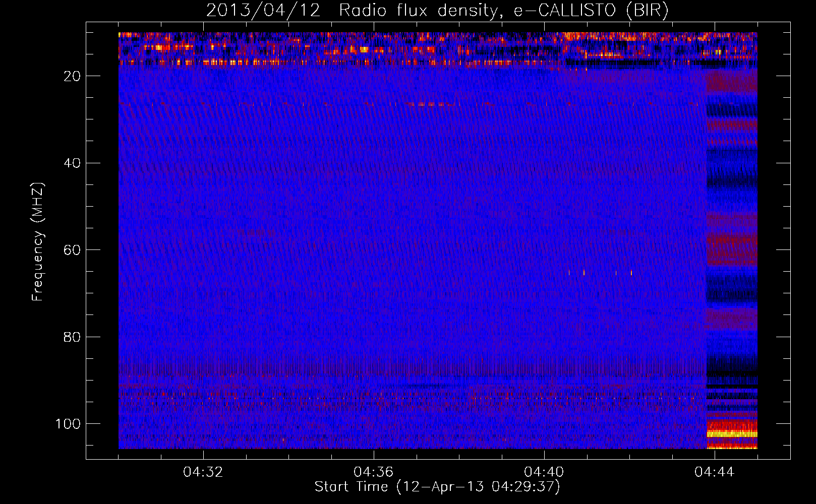Click the frequency tick label "20"
816x504 pixels.
coord(72,76)
